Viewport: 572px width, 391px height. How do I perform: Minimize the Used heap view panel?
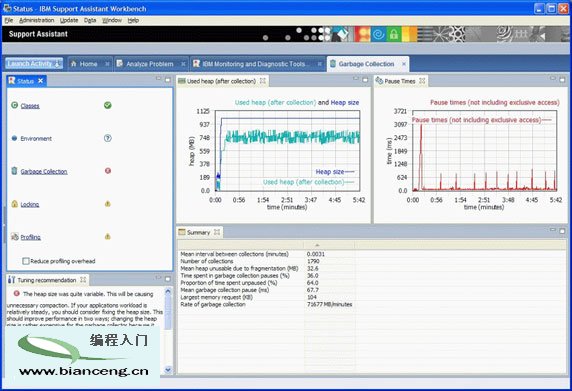pyautogui.click(x=356, y=78)
